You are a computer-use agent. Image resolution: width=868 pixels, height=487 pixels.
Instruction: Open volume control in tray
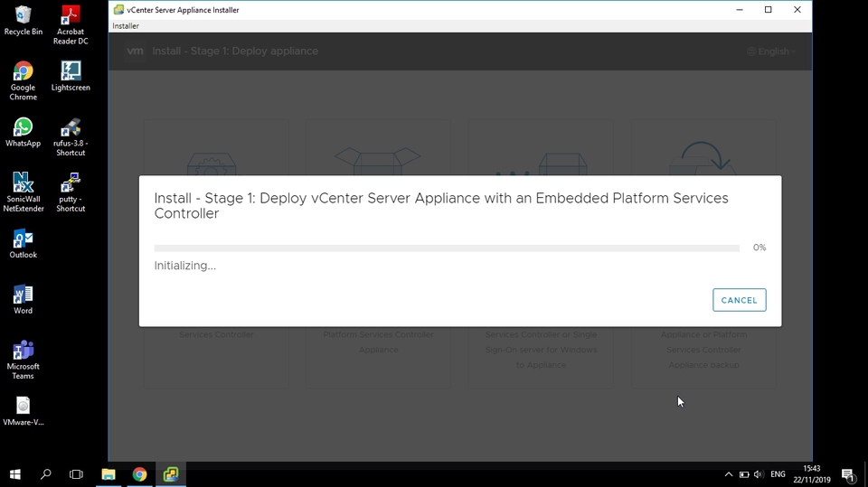click(759, 474)
